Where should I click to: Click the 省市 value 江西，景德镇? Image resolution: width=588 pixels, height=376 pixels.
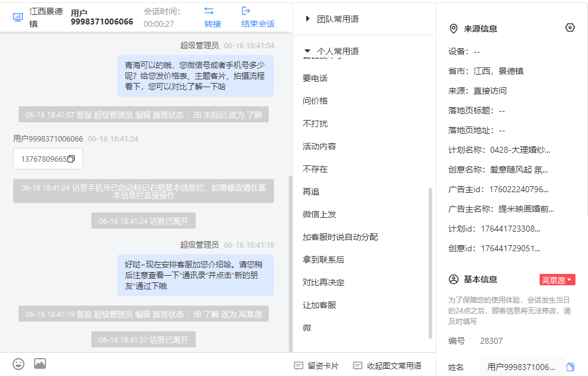point(498,71)
